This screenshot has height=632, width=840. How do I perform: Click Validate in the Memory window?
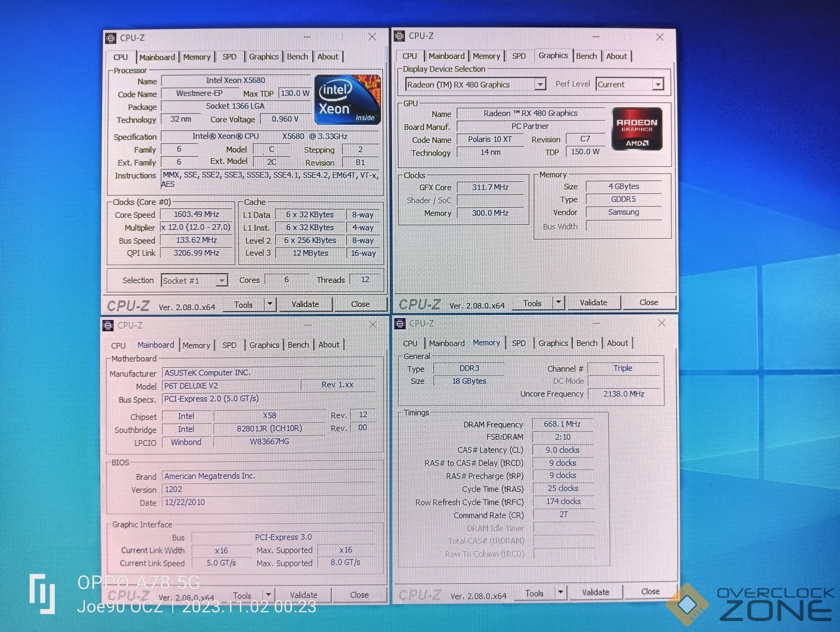[595, 592]
